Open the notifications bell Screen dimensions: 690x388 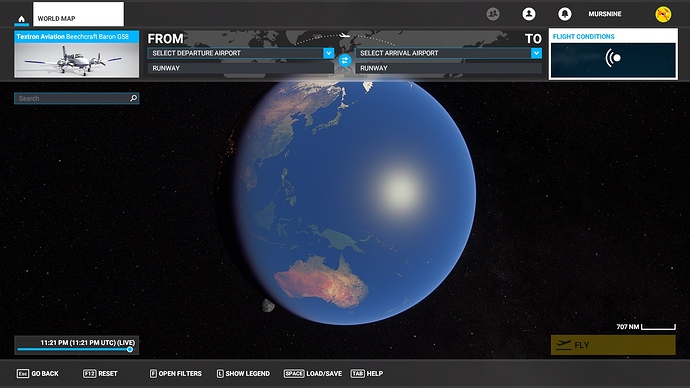click(565, 14)
